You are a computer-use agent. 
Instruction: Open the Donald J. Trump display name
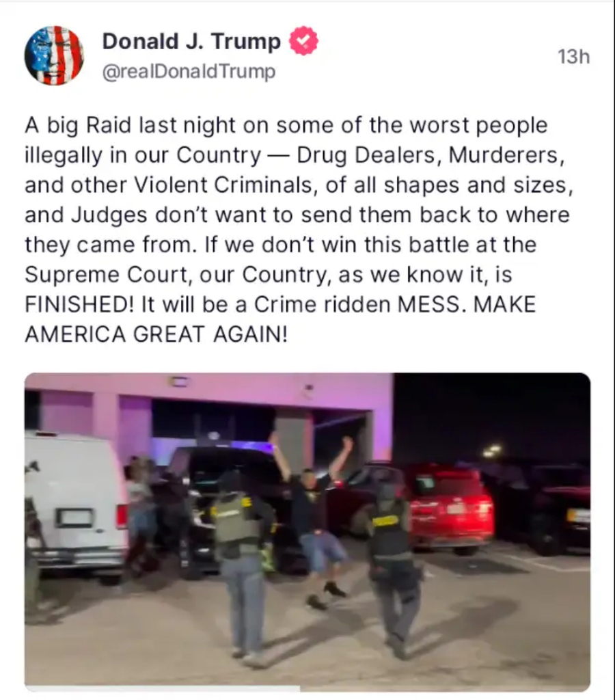coord(191,41)
